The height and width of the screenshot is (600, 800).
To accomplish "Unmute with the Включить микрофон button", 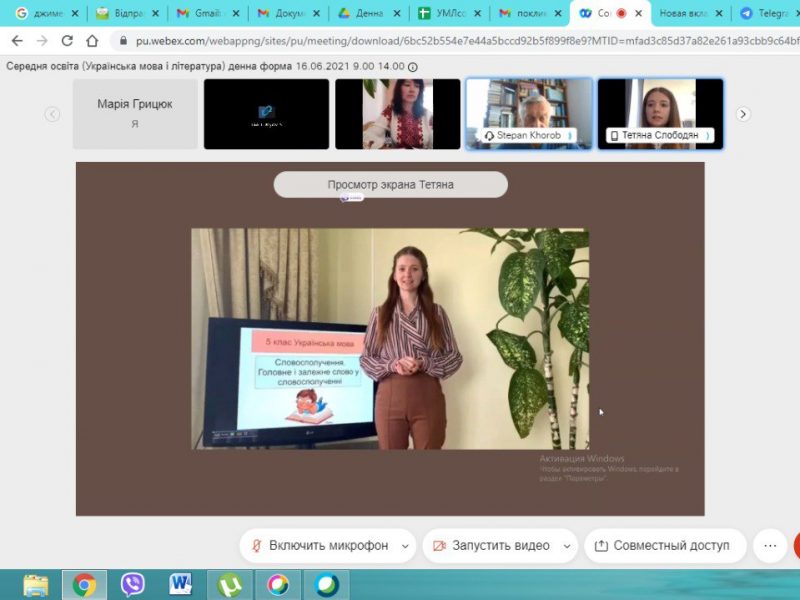I will [318, 546].
